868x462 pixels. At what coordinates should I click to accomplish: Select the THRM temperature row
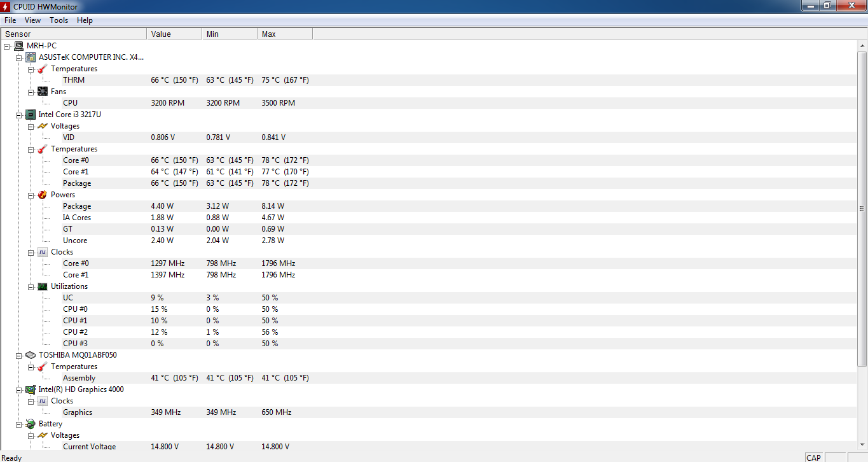(74, 80)
